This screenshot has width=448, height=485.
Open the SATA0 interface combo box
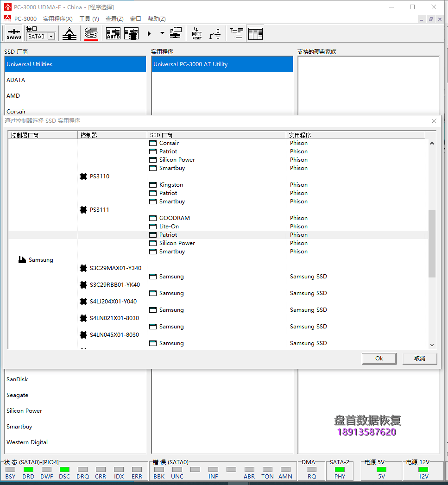pos(41,37)
